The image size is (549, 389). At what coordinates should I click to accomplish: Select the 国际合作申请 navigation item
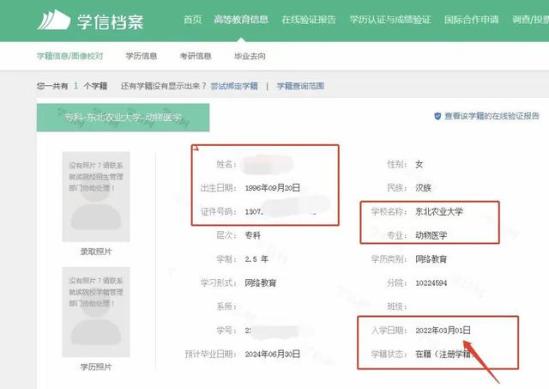tap(471, 19)
